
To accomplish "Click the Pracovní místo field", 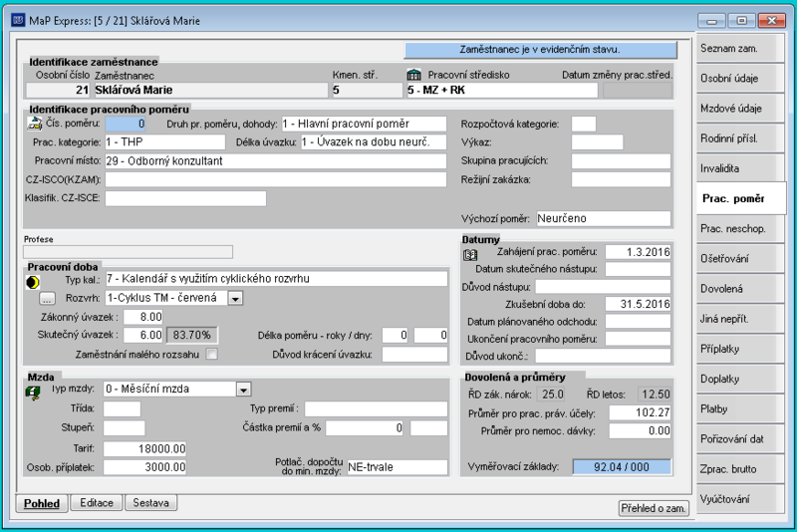I will point(276,161).
